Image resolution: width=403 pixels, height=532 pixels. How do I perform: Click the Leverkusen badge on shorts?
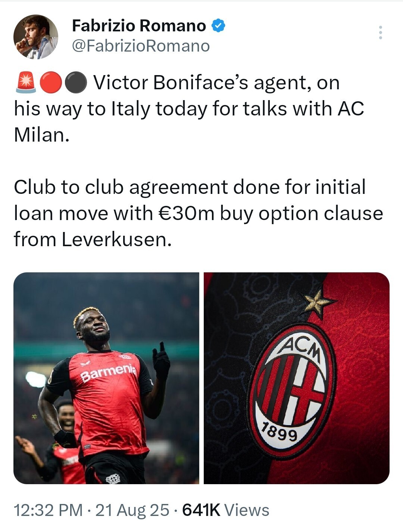113,478
